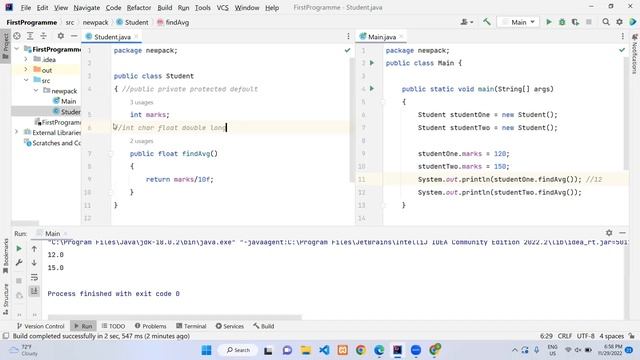Select Main class in Project tree

(x=64, y=101)
